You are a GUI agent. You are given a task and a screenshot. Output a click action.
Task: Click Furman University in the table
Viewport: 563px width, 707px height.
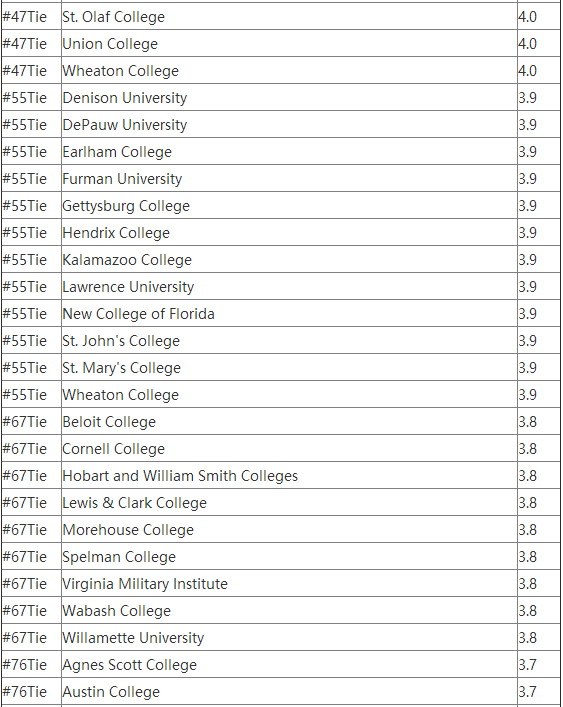(289, 179)
